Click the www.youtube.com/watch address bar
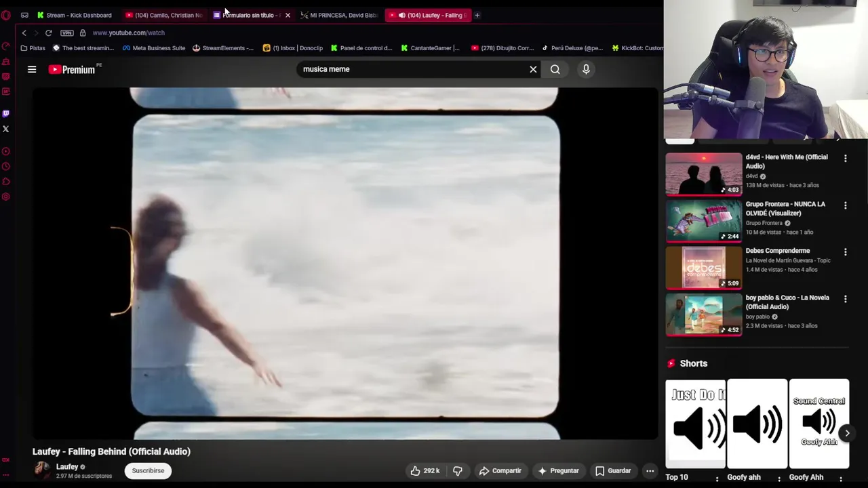Viewport: 868px width, 488px height. pos(128,33)
